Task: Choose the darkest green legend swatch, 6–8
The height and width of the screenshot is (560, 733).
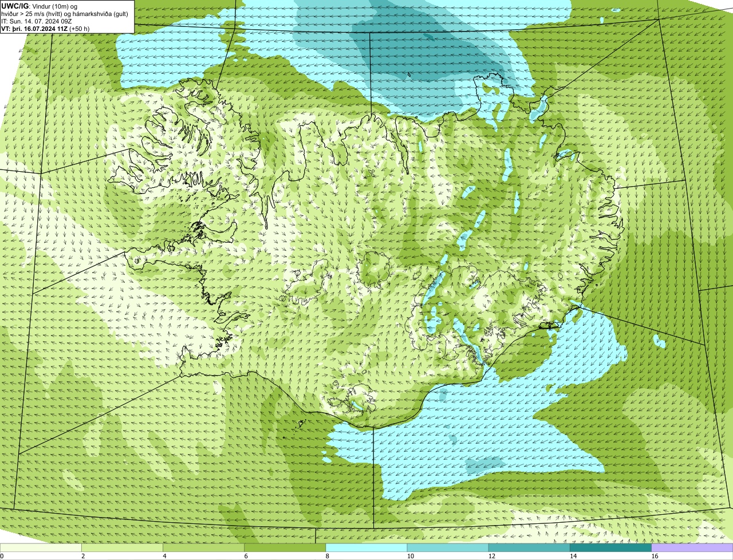Action: (286, 548)
